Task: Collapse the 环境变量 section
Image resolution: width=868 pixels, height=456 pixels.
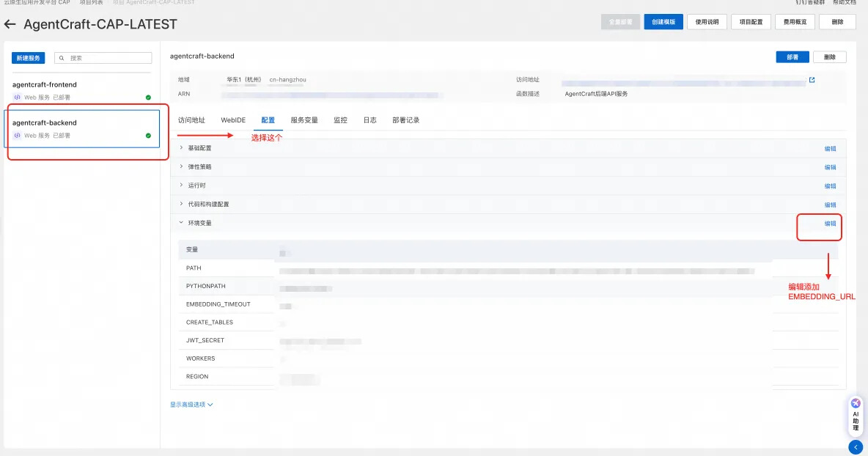Action: [181, 223]
